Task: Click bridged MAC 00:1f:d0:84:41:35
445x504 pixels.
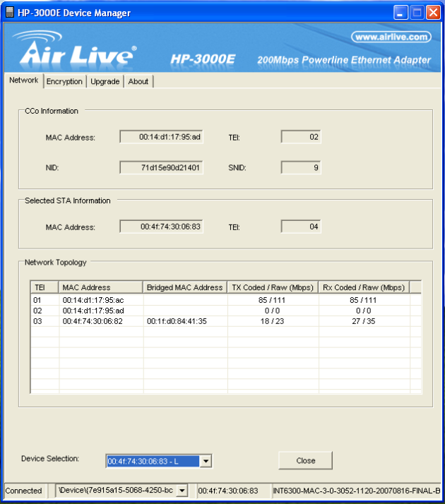Action: click(177, 321)
